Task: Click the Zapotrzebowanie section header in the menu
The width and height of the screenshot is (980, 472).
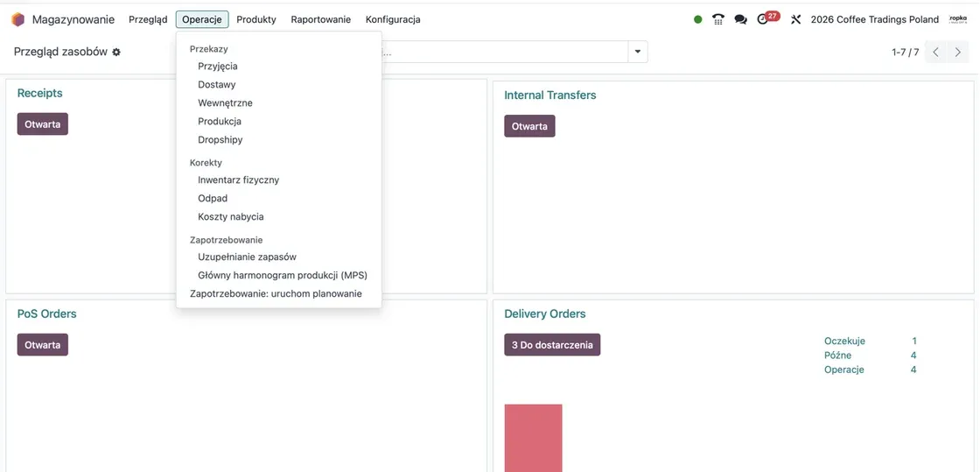Action: [227, 240]
